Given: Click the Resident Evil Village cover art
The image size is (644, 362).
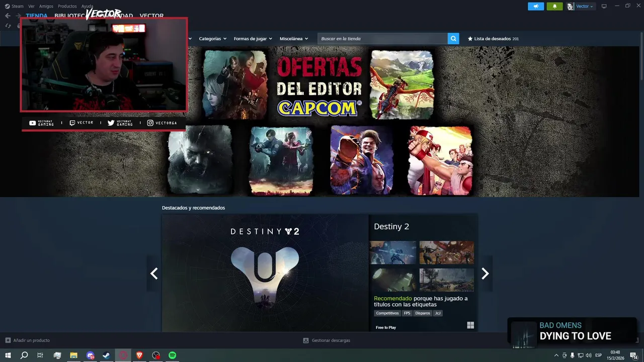Looking at the screenshot, I should coord(200,160).
